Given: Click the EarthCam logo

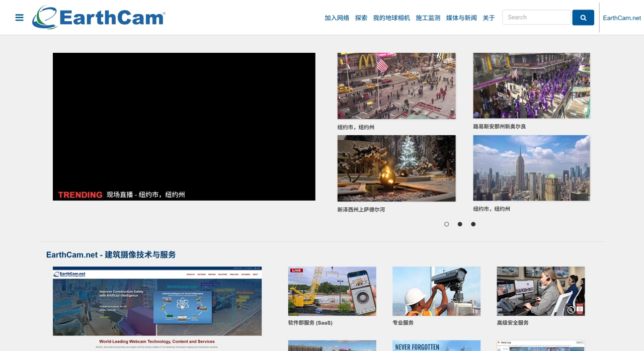Looking at the screenshot, I should pos(99,17).
